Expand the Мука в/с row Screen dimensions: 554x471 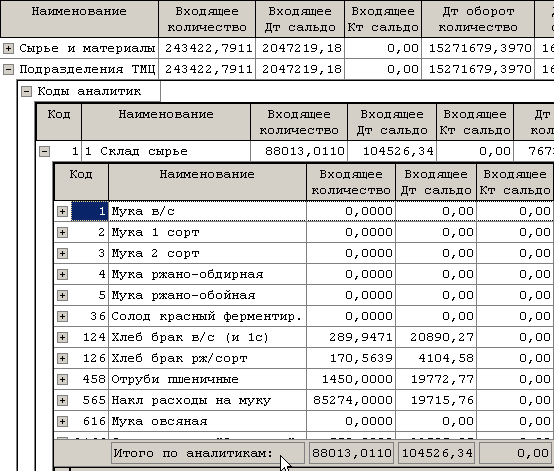(x=62, y=212)
